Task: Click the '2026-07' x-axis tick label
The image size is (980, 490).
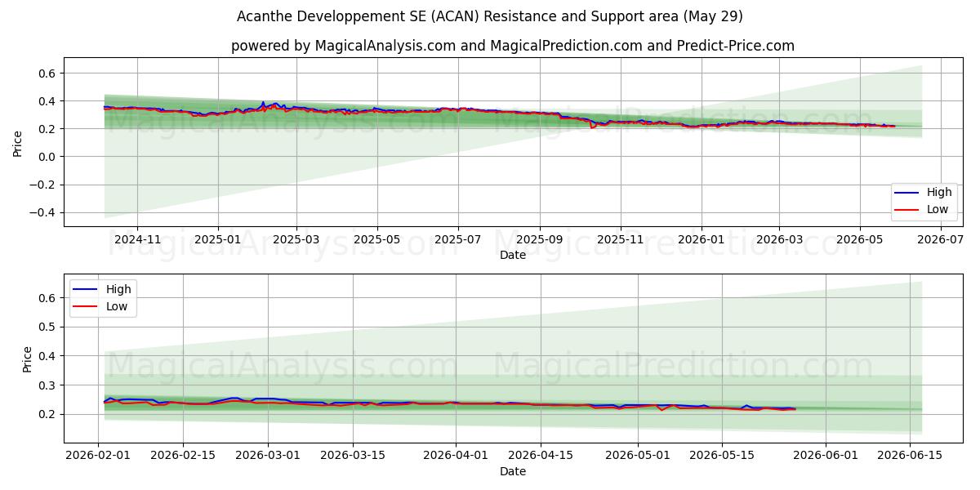Action: click(x=941, y=239)
